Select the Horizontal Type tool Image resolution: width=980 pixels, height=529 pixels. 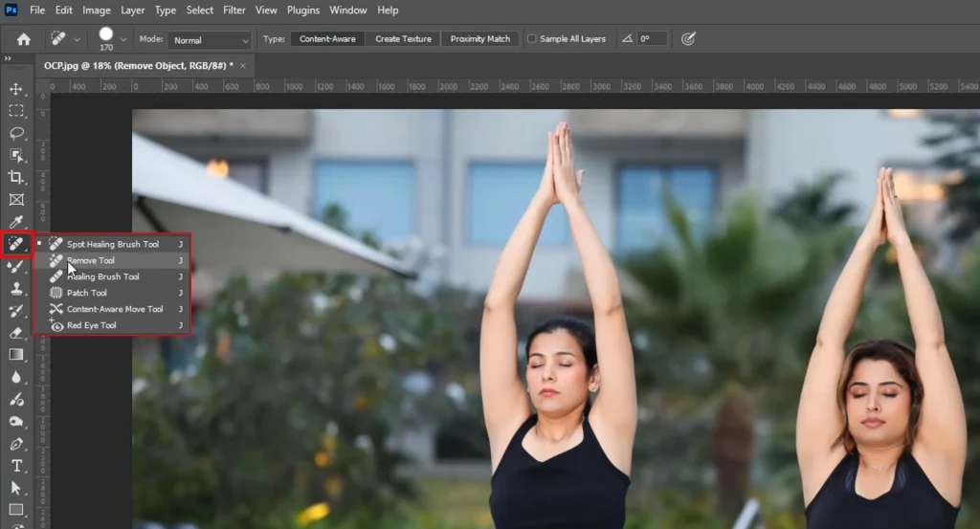(16, 466)
